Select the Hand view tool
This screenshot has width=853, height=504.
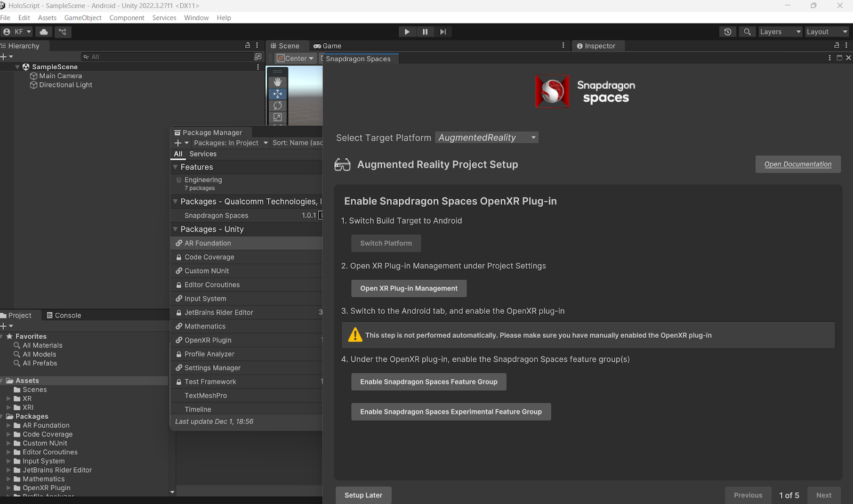(277, 82)
